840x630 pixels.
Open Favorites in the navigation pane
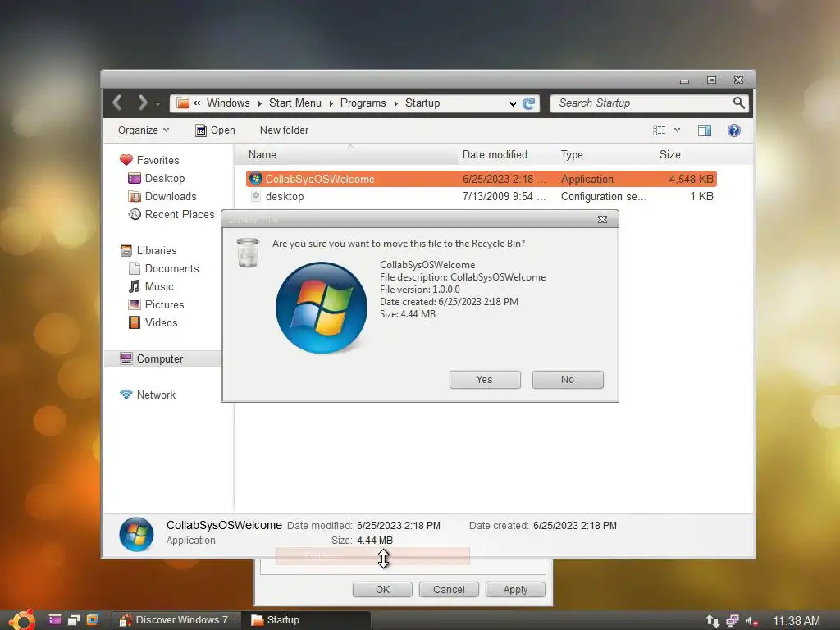[149, 160]
